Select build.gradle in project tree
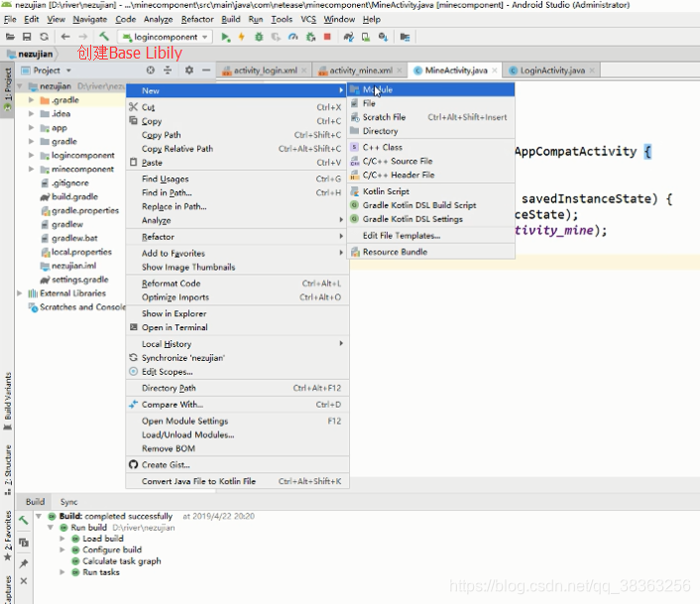The width and height of the screenshot is (700, 604). click(74, 196)
